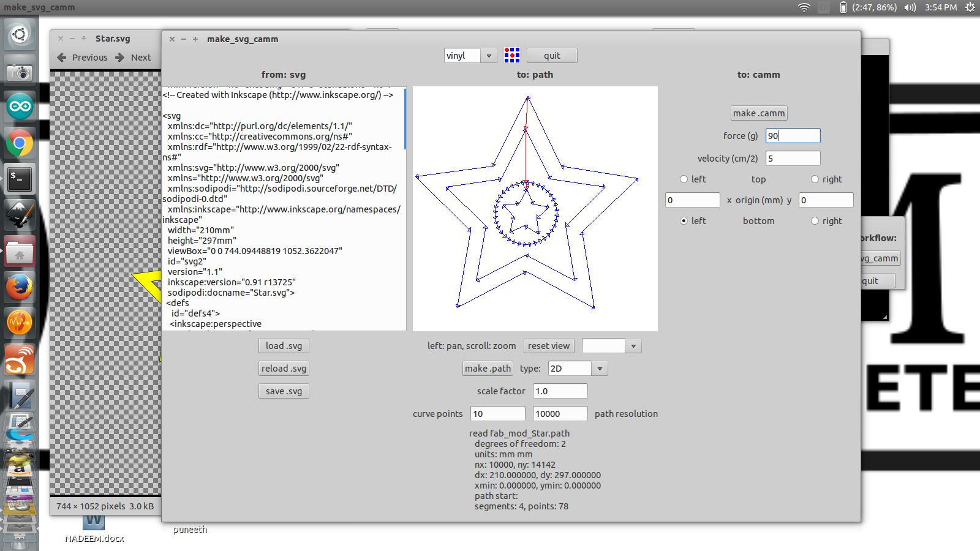The height and width of the screenshot is (551, 980).
Task: Select the top left alignment radio
Action: tap(684, 179)
